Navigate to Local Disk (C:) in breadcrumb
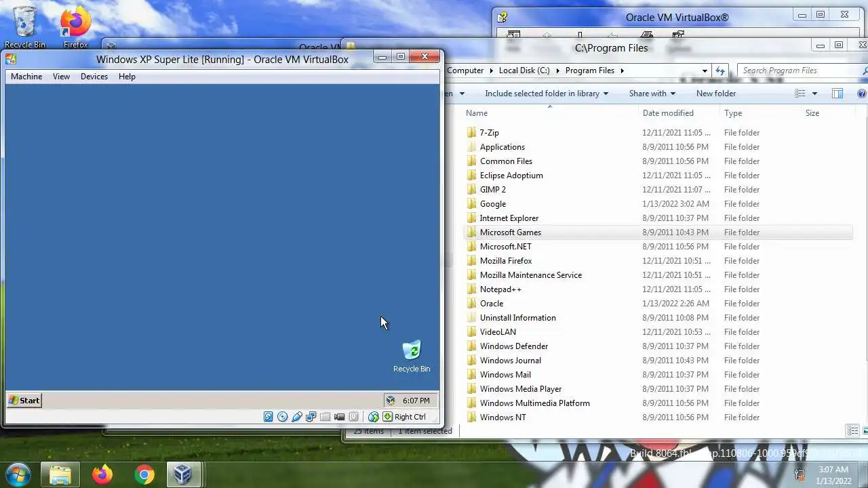Screen dimensions: 868x488 tap(524, 70)
